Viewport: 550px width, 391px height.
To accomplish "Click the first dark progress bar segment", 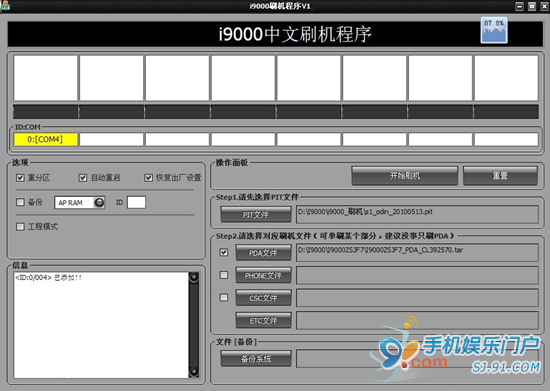I will click(46, 112).
